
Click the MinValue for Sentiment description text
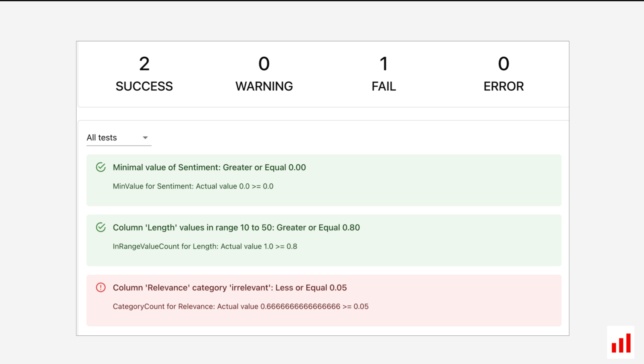pyautogui.click(x=193, y=186)
